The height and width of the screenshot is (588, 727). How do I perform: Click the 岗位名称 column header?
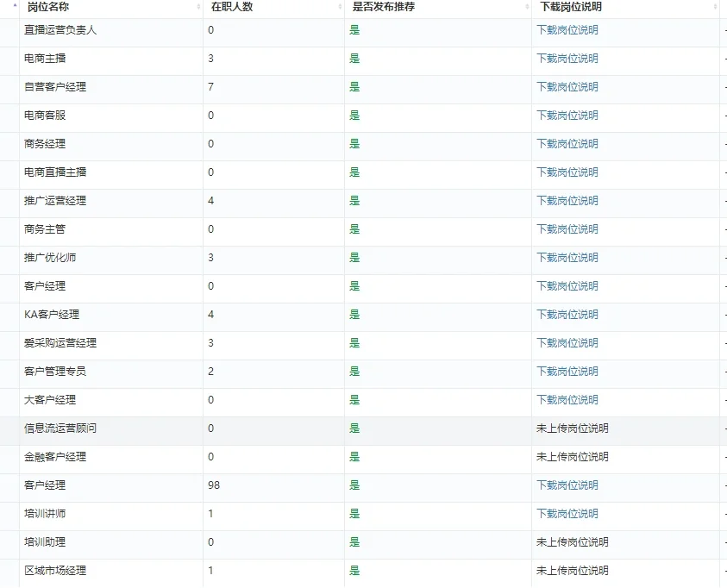coord(48,7)
